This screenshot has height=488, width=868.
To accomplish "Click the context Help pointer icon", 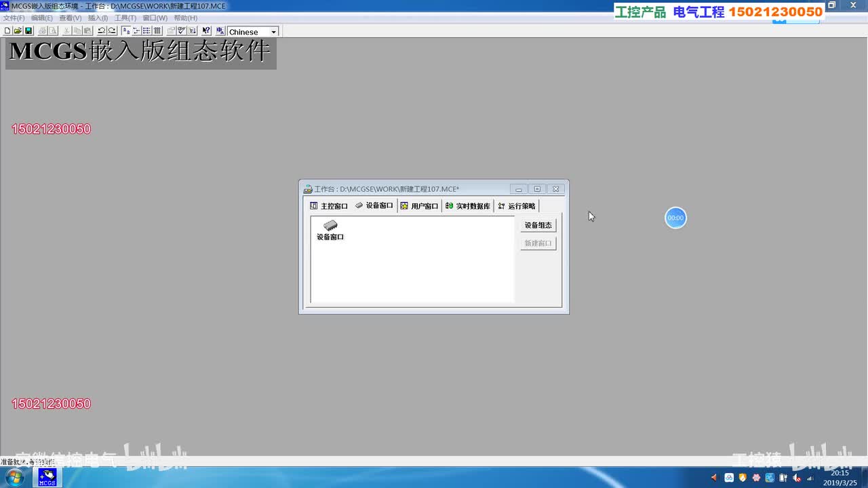I will [206, 31].
